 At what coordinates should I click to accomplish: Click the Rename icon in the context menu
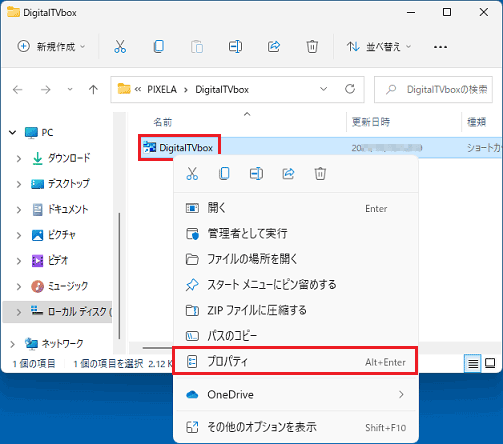256,174
